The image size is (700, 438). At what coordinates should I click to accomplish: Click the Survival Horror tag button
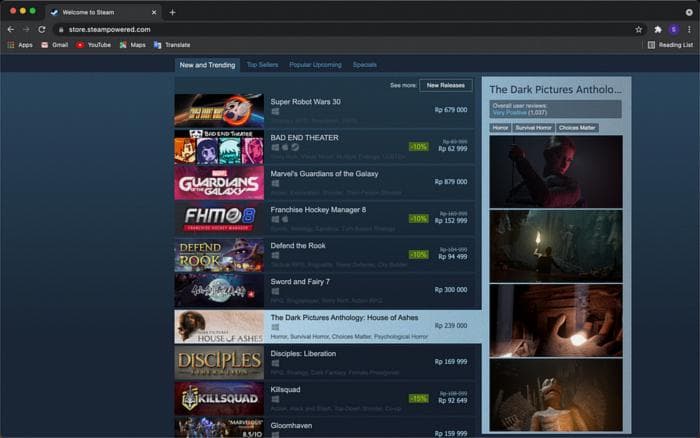(533, 128)
